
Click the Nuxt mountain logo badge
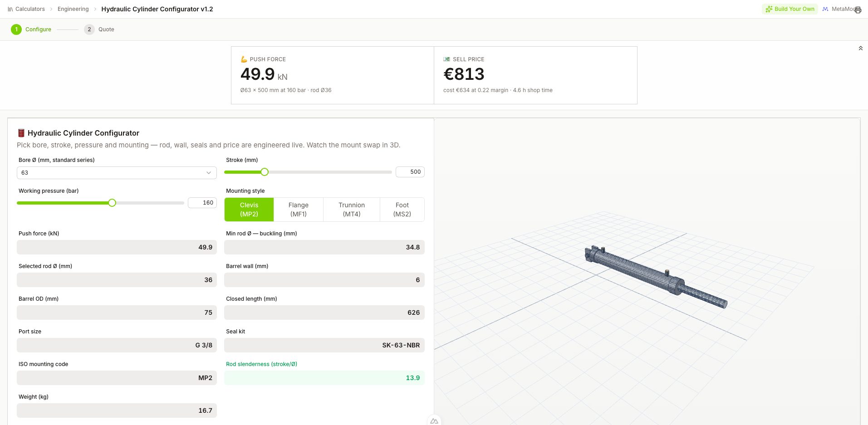coord(434,421)
